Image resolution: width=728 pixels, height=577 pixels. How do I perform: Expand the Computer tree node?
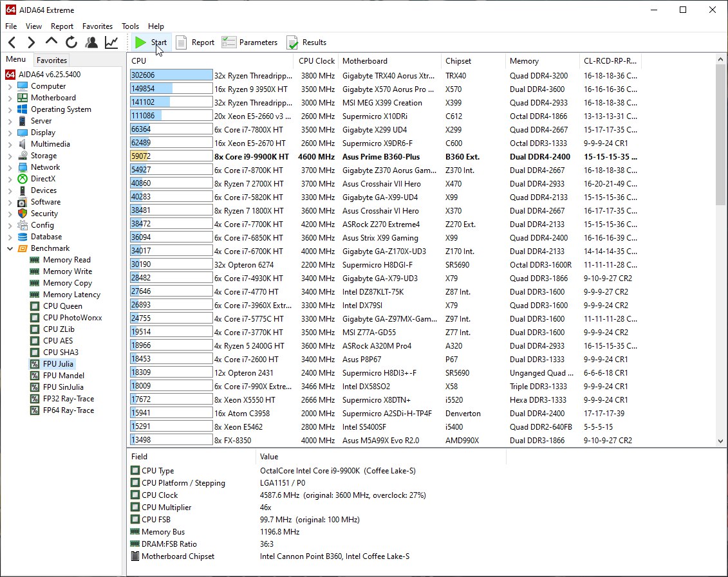[x=10, y=86]
